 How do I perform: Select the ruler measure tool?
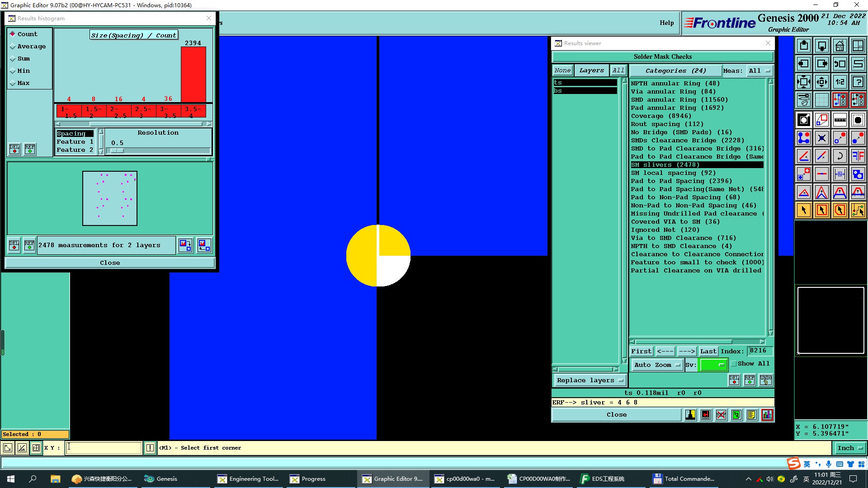tap(840, 120)
